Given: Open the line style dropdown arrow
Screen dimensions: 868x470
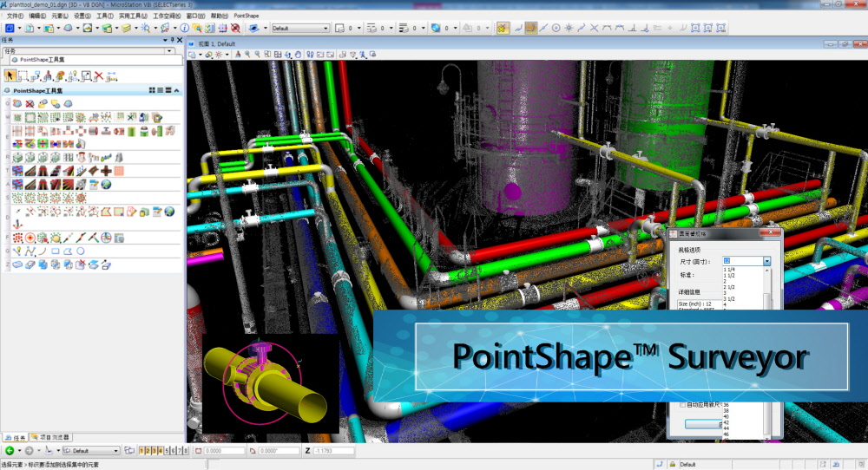Looking at the screenshot, I should tap(391, 28).
